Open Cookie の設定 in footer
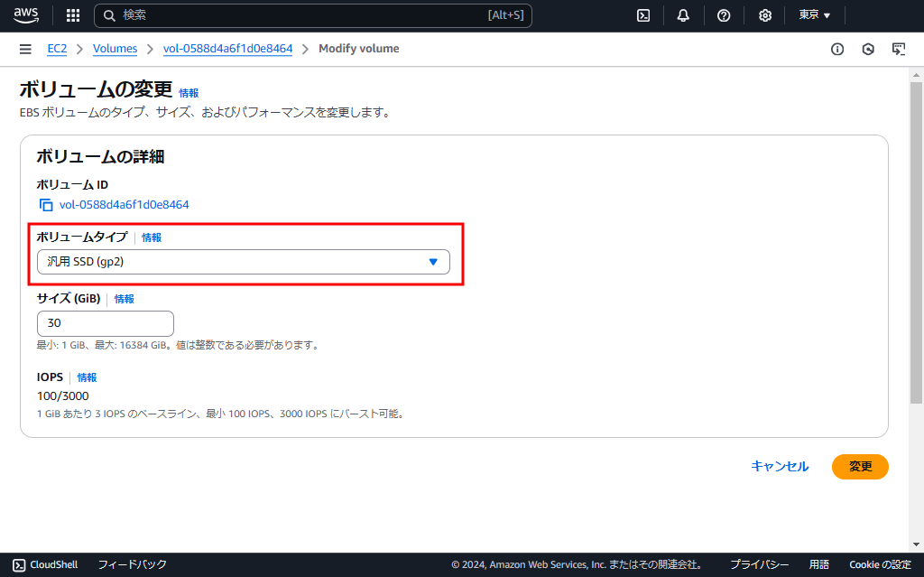Image resolution: width=924 pixels, height=577 pixels. [x=880, y=564]
